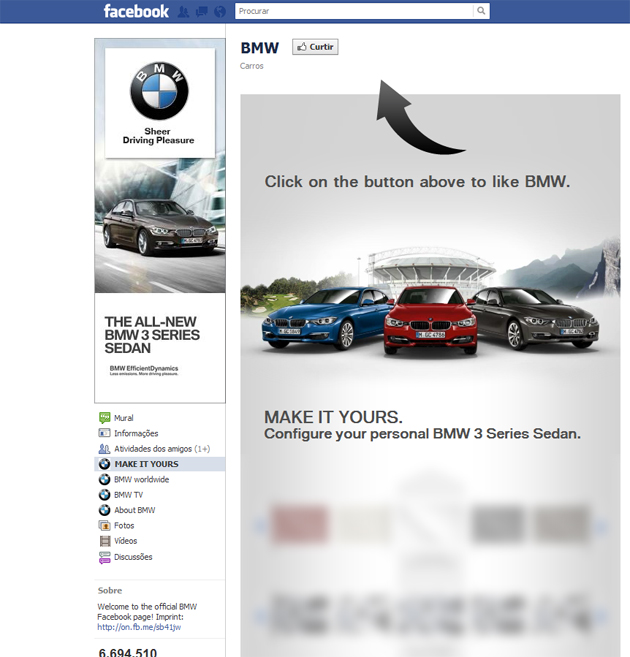The height and width of the screenshot is (657, 630).
Task: Open the Fotos tab
Action: coord(124,525)
